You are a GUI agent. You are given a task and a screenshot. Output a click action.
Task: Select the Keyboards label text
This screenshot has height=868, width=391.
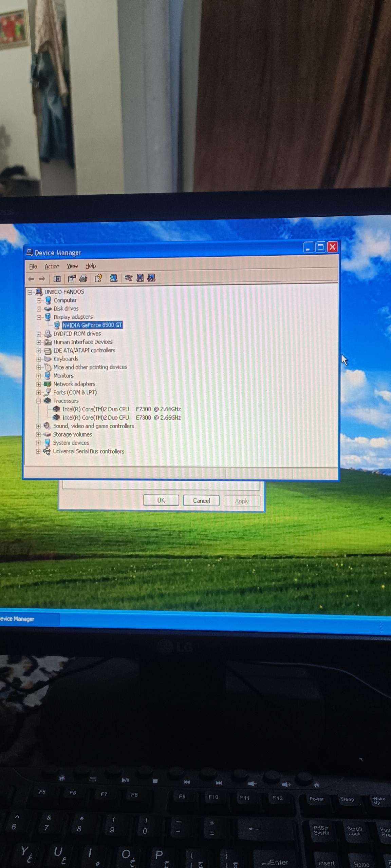point(66,359)
